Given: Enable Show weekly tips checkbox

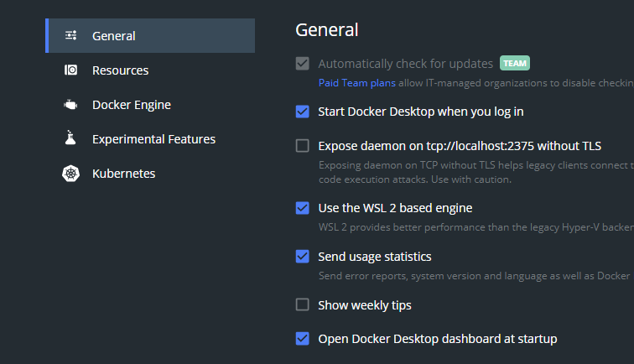Looking at the screenshot, I should click(x=303, y=304).
